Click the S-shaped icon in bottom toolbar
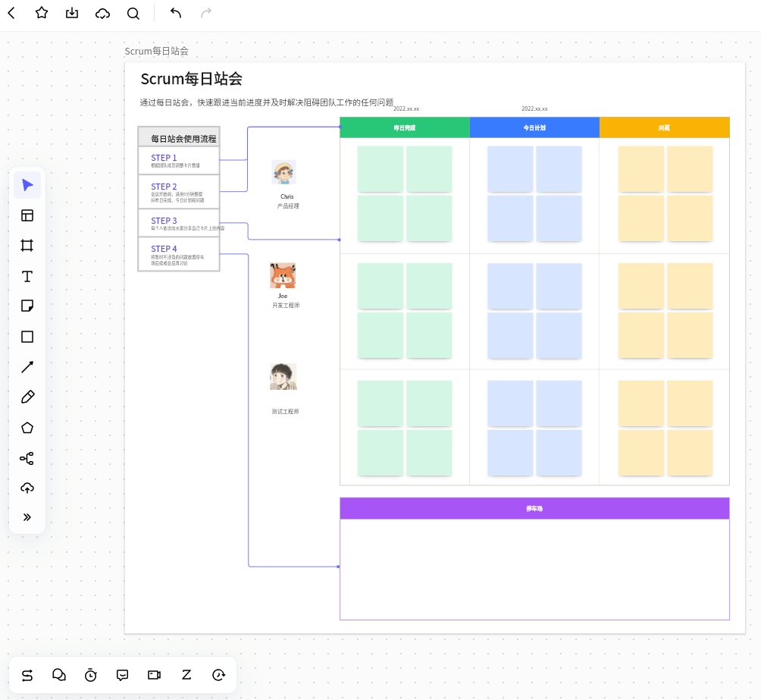The image size is (761, 700). 27,675
